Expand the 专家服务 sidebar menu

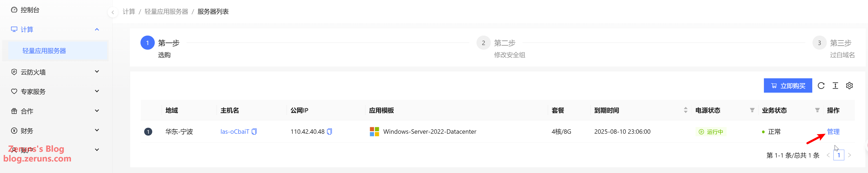tap(97, 91)
